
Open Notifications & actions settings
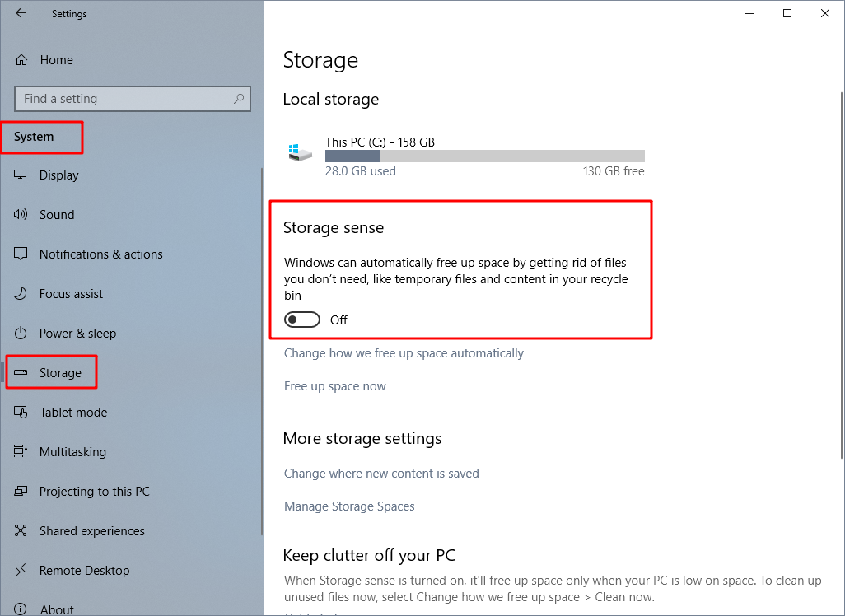click(x=100, y=254)
